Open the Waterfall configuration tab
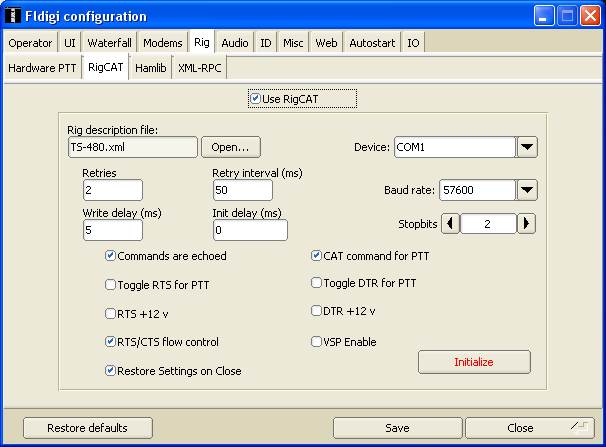 [110, 43]
